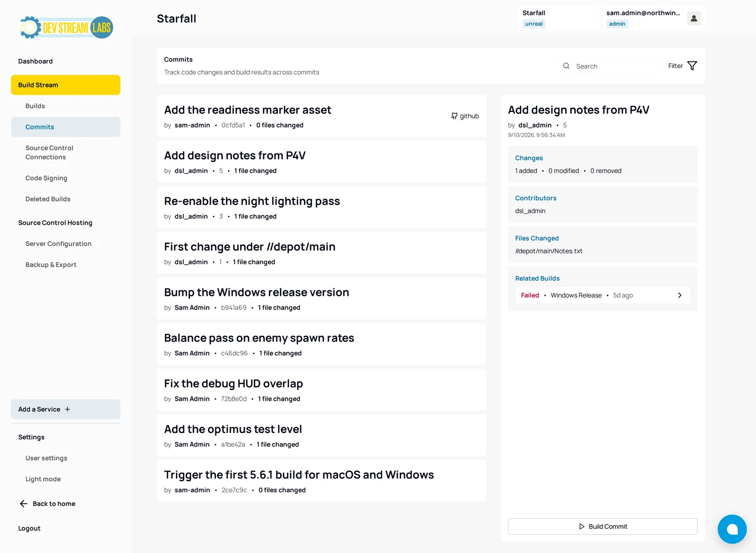Viewport: 756px width, 553px height.
Task: Open the Dashboard menu item
Action: coord(35,61)
